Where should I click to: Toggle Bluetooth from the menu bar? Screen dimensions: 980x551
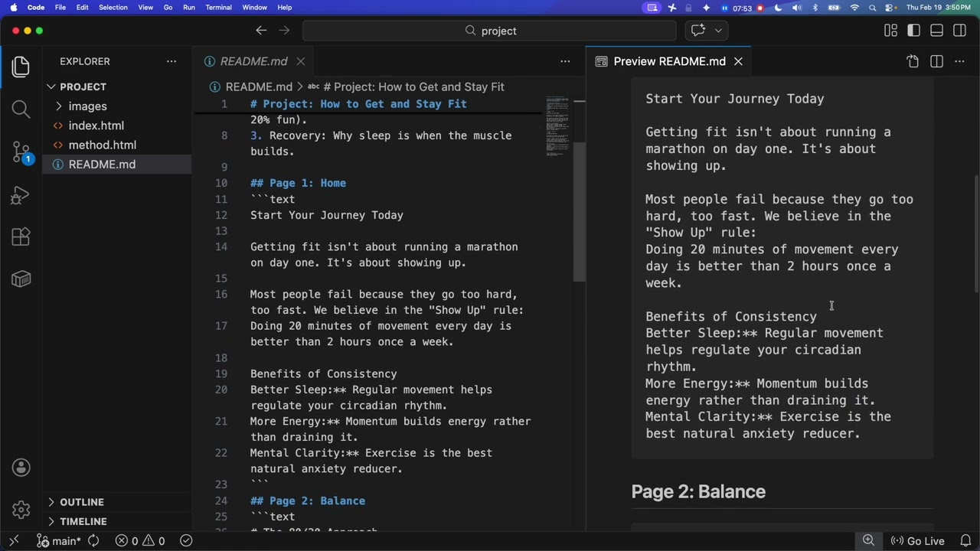[x=815, y=8]
